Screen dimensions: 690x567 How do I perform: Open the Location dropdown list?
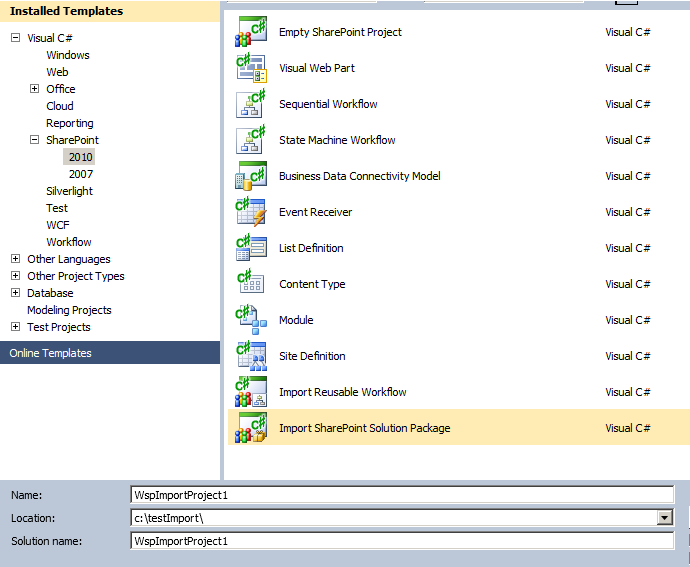(x=664, y=517)
